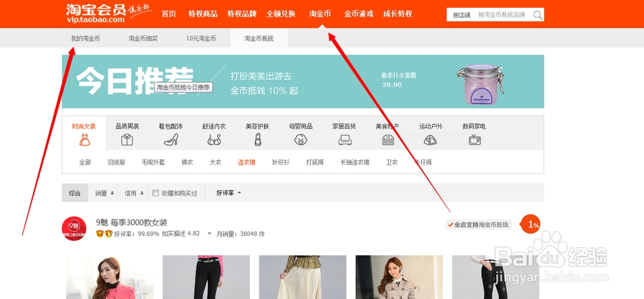
Task: Click the 今日推荐 banner
Action: click(303, 82)
